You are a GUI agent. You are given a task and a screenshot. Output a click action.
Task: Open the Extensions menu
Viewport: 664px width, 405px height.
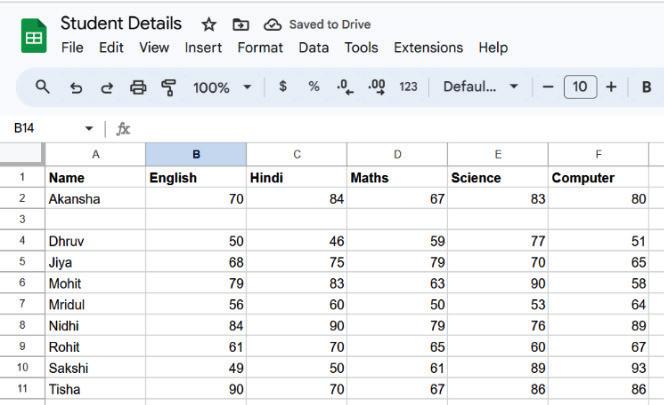click(x=428, y=47)
